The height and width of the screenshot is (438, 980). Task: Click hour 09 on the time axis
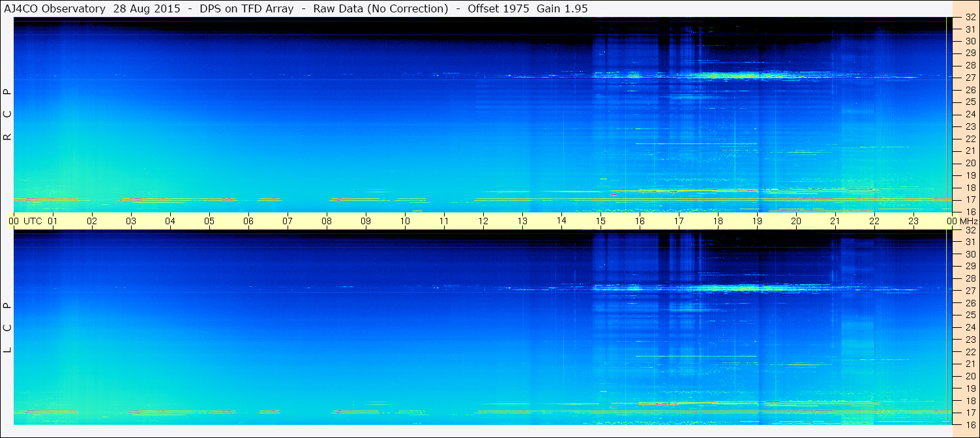coord(366,221)
